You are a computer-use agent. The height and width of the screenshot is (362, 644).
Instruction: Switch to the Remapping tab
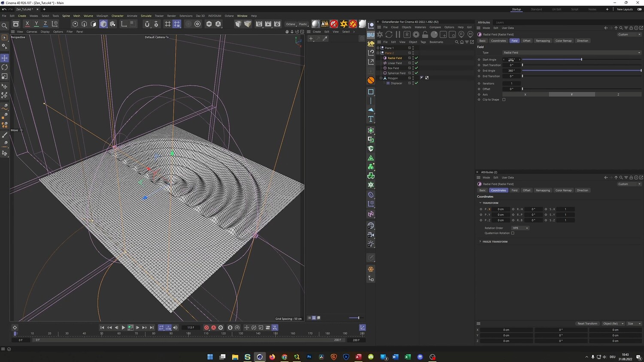543,41
